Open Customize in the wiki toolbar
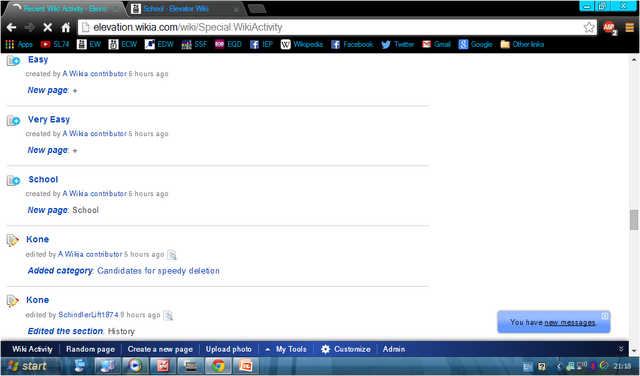Screen dimensions: 640x376 coord(346,349)
